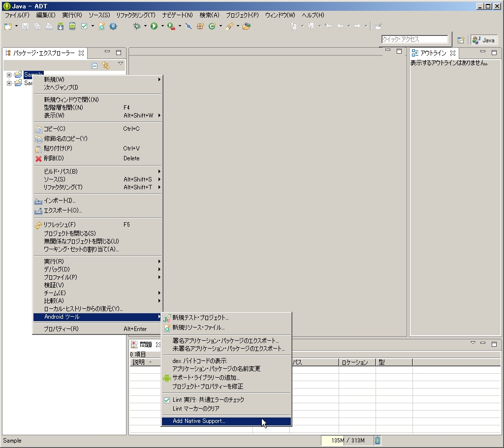The height and width of the screenshot is (448, 504).
Task: Open the 新規(W) submenu
Action: click(x=98, y=79)
